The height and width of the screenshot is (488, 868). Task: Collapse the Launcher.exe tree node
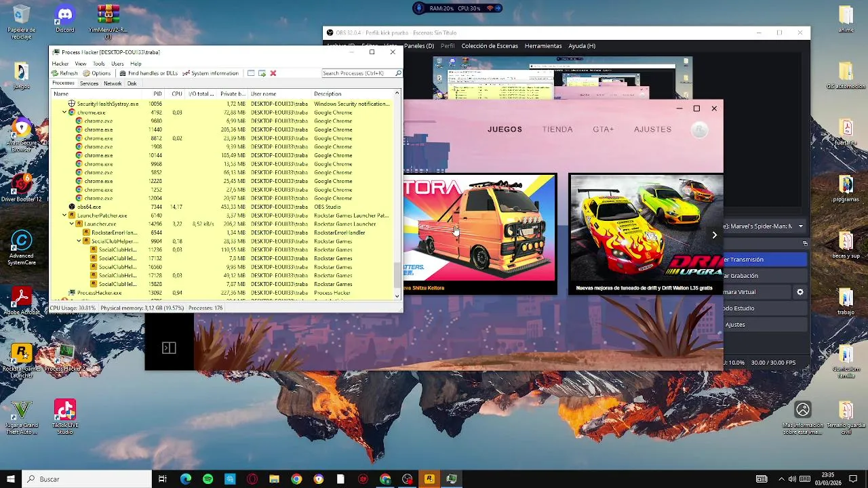(x=71, y=224)
